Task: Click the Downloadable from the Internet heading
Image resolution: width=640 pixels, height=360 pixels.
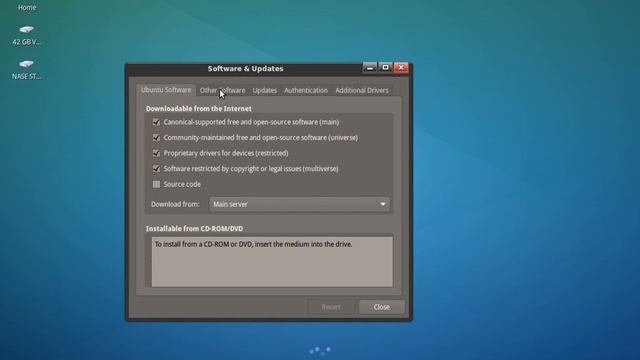Action: tap(199, 109)
